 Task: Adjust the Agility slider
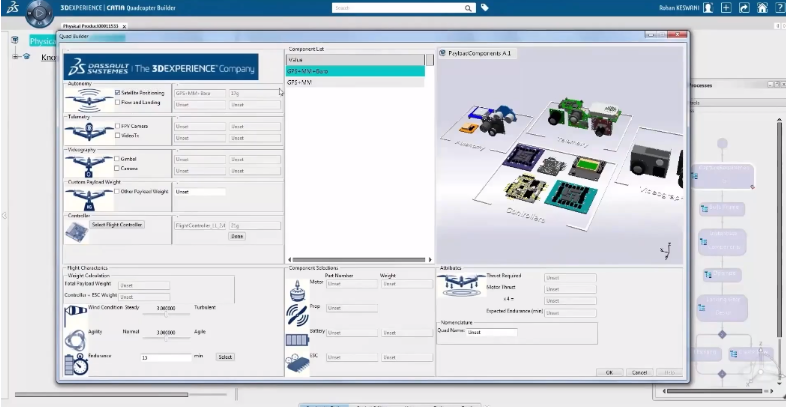point(166,339)
